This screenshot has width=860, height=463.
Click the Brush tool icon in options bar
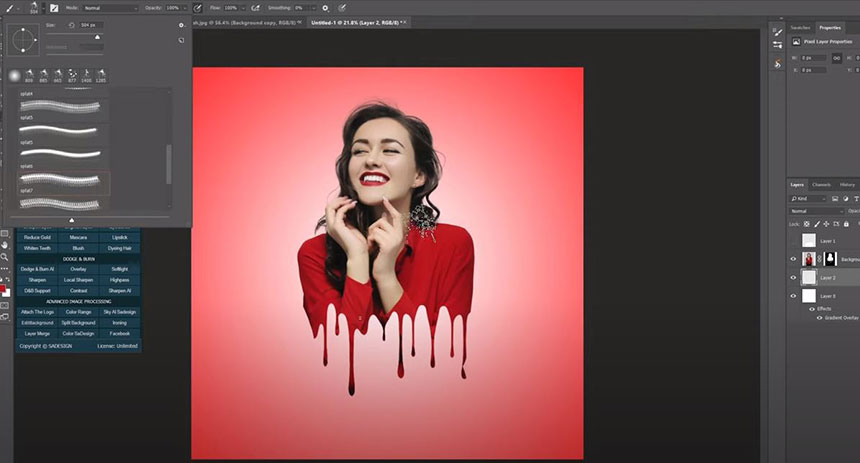8,8
